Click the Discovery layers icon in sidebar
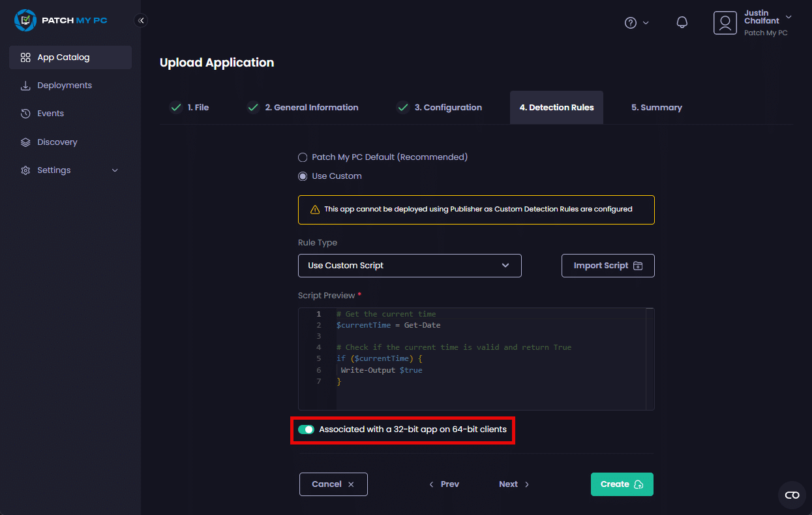This screenshot has width=812, height=515. click(25, 142)
